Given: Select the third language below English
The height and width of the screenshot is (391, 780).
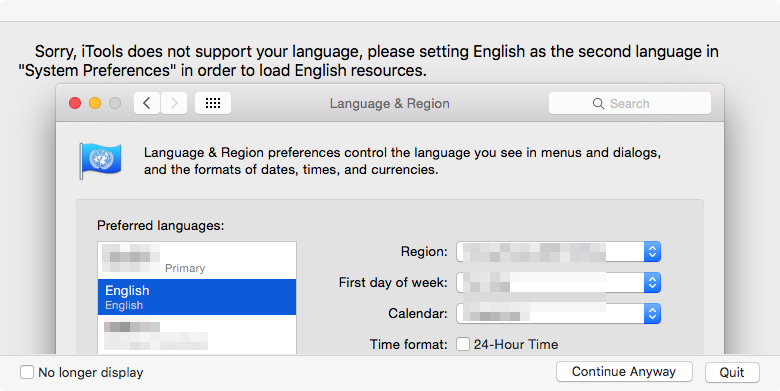Looking at the screenshot, I should pyautogui.click(x=197, y=335).
